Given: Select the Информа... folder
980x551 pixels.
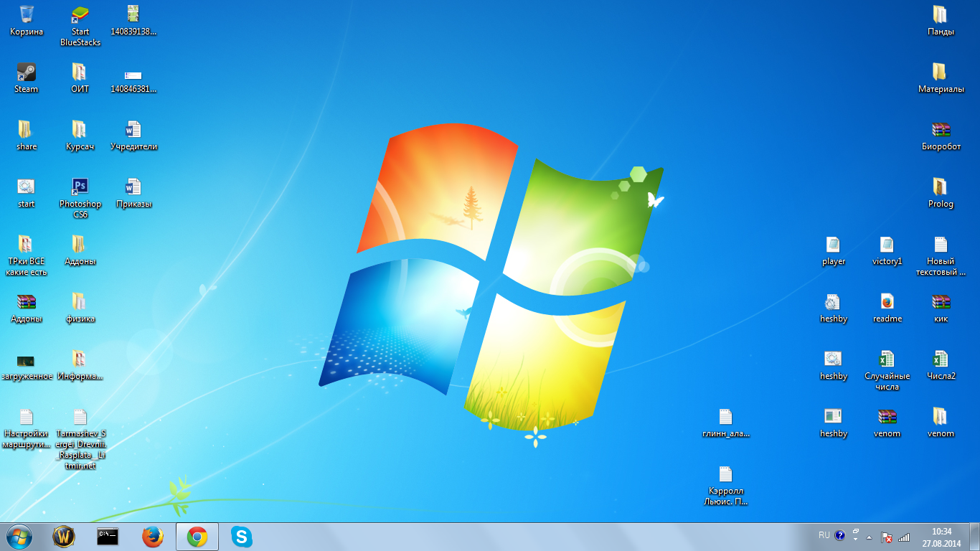Looking at the screenshot, I should click(80, 364).
